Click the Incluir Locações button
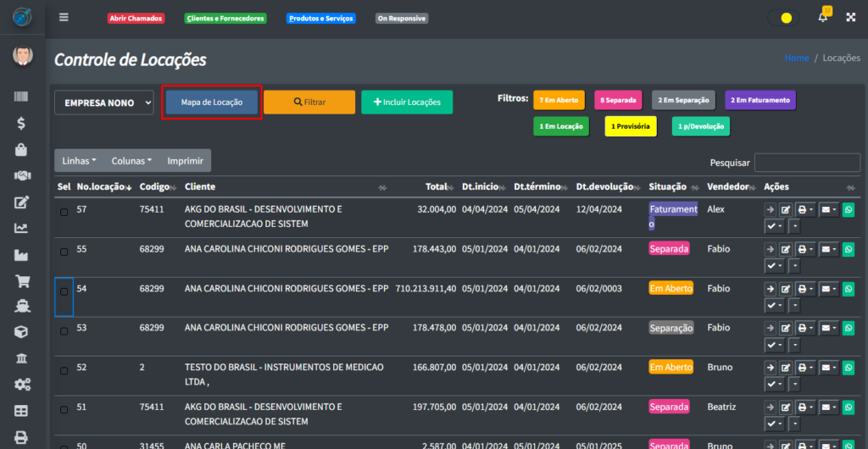 coord(407,103)
